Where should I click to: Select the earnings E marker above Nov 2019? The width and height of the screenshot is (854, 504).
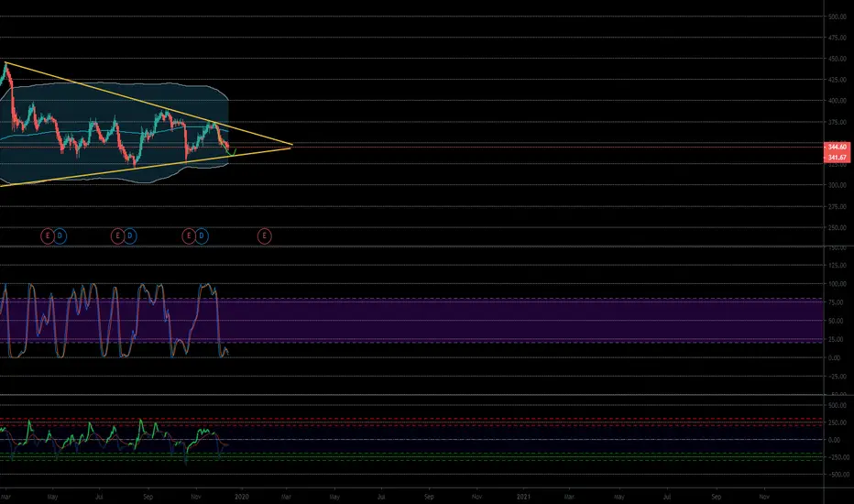189,236
